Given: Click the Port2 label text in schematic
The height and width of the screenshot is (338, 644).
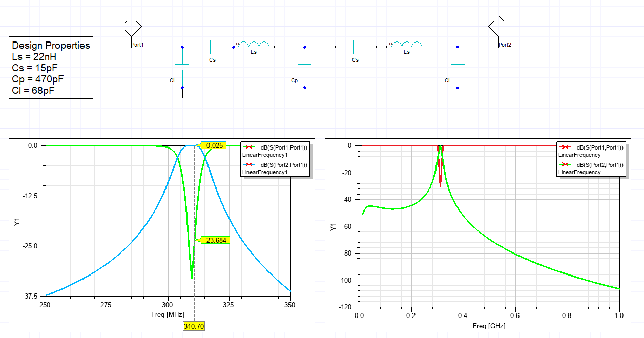Looking at the screenshot, I should [505, 45].
